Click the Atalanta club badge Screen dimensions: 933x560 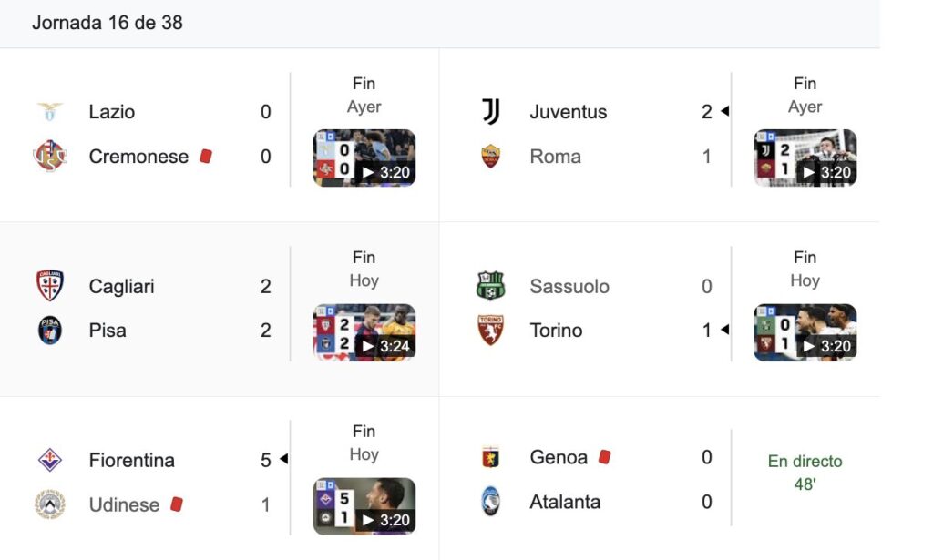(491, 502)
